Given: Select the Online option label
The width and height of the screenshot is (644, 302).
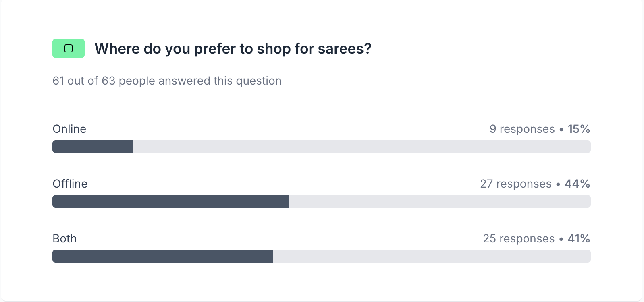Looking at the screenshot, I should coord(69,129).
